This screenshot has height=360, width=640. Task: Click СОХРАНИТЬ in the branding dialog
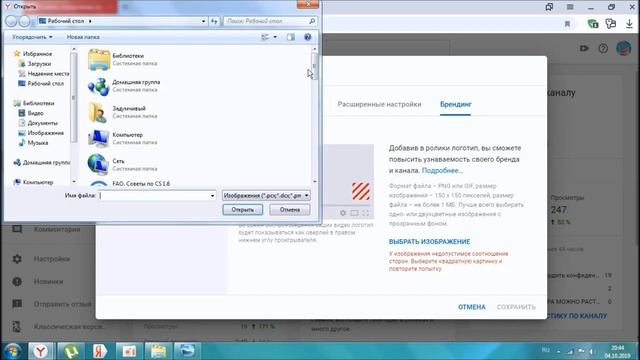point(516,307)
